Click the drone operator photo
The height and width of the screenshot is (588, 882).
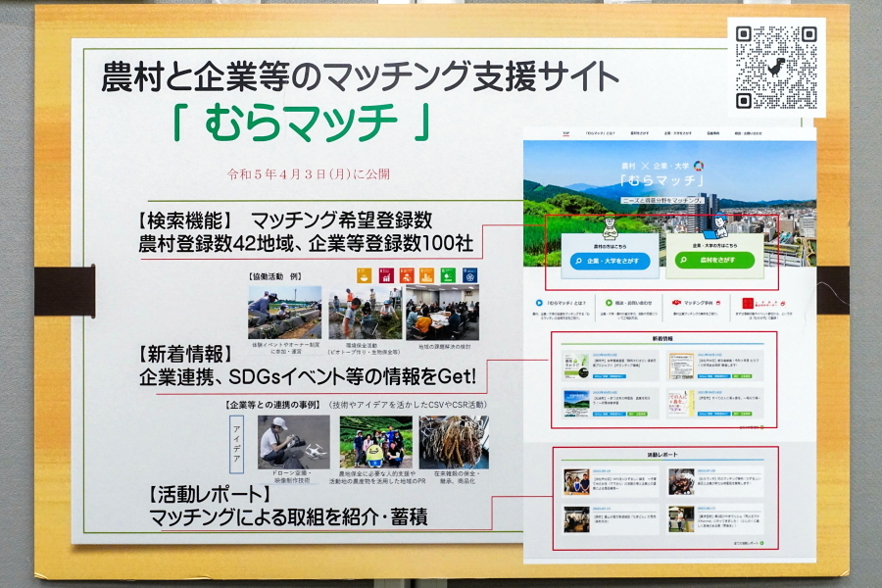pos(294,441)
